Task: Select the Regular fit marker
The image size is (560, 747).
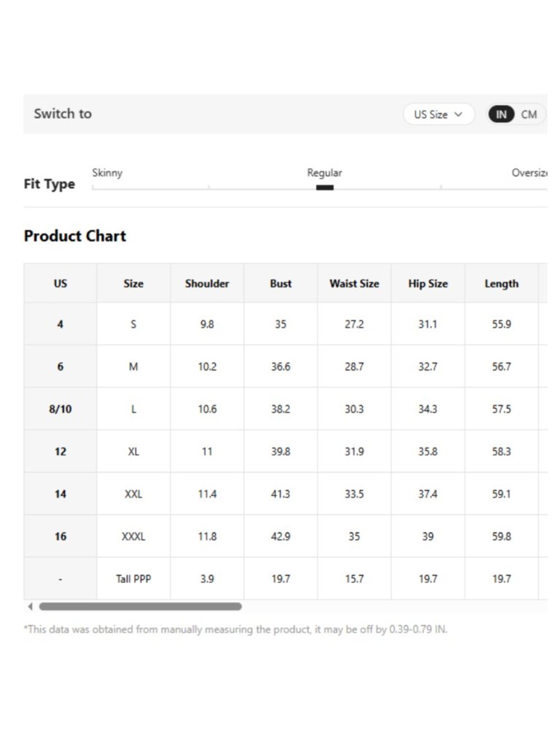Action: (x=325, y=188)
